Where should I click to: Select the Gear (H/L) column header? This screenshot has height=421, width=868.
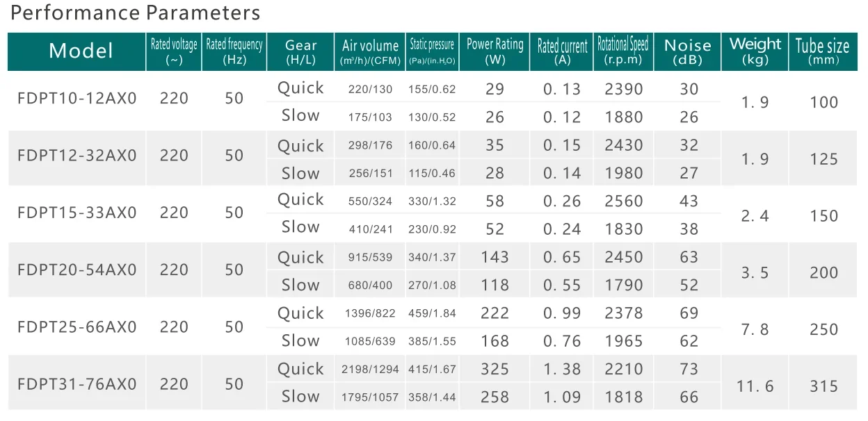click(300, 51)
